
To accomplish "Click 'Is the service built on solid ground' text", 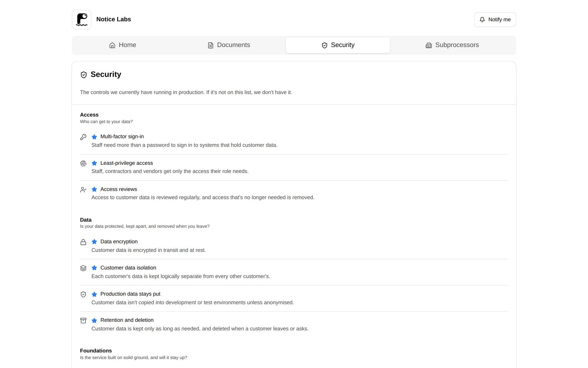I will [133, 358].
